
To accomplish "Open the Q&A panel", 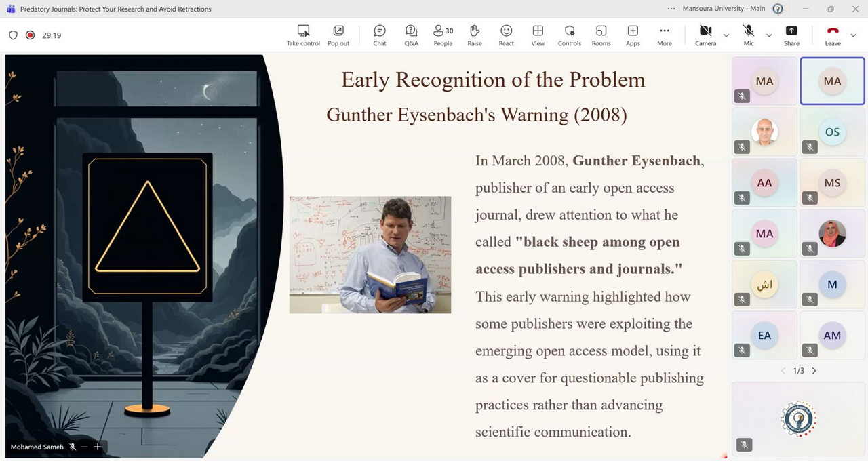I will 411,35.
